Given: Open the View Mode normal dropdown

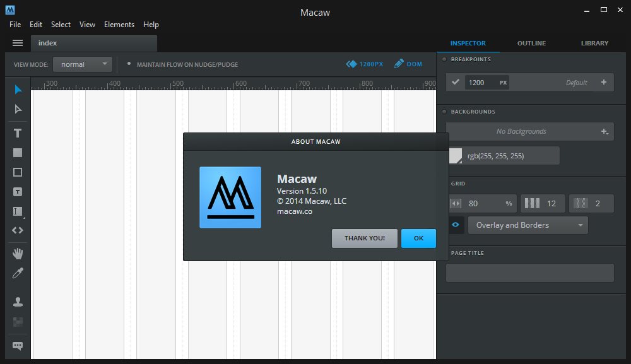Looking at the screenshot, I should click(x=83, y=64).
